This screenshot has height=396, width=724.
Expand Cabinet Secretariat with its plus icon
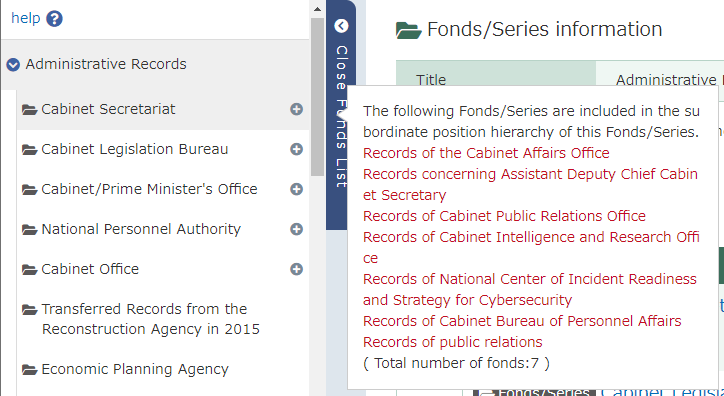[x=296, y=109]
